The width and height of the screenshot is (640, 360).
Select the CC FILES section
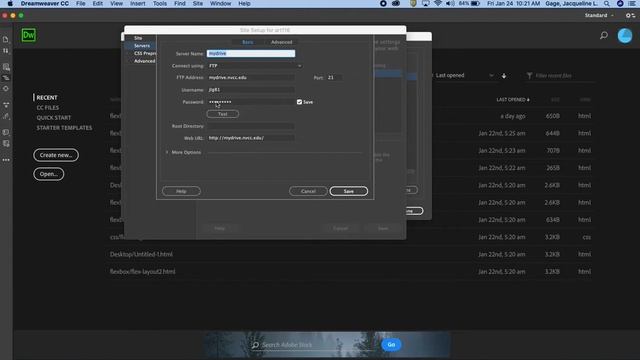[x=48, y=108]
